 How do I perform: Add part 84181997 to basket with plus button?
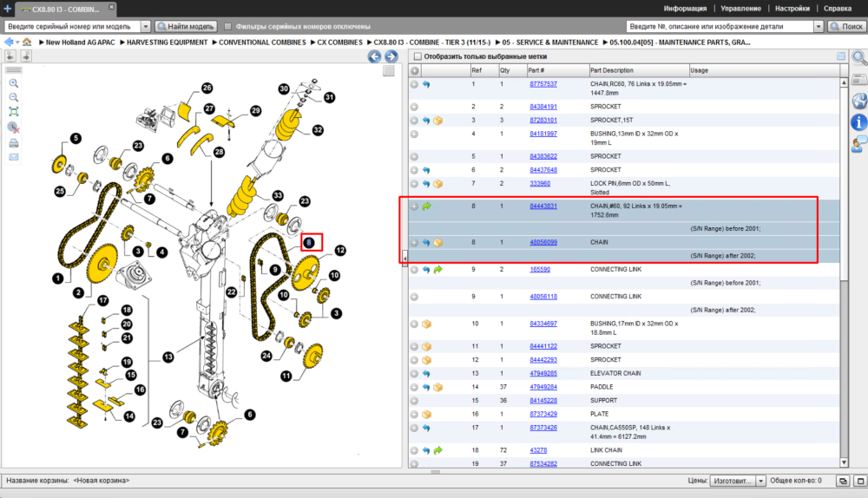pyautogui.click(x=414, y=134)
